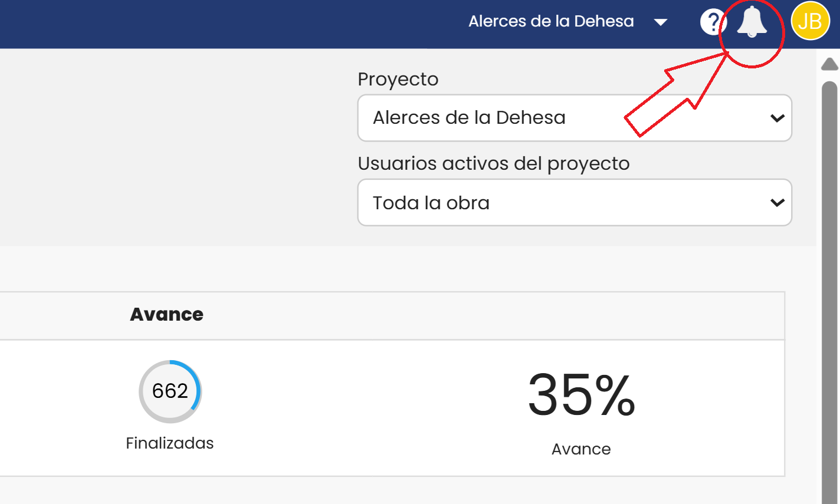Click the red arrow pointing to the bell
This screenshot has width=840, height=504.
click(x=677, y=94)
